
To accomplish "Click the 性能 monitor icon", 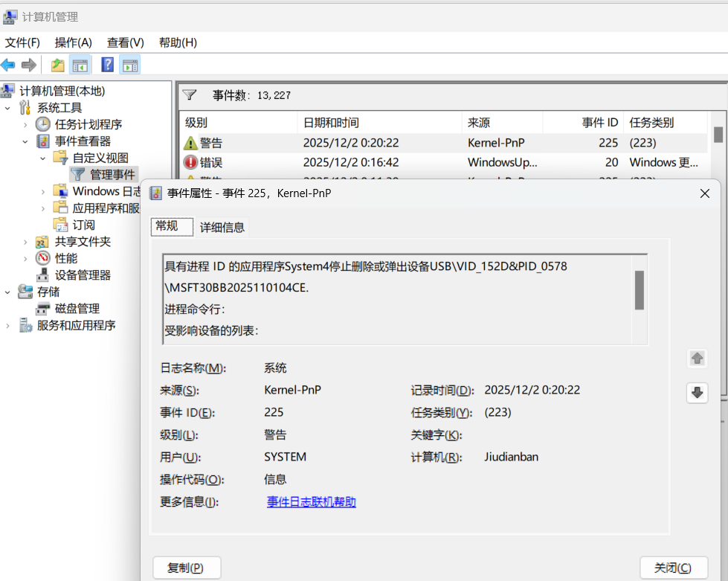I will tap(42, 258).
